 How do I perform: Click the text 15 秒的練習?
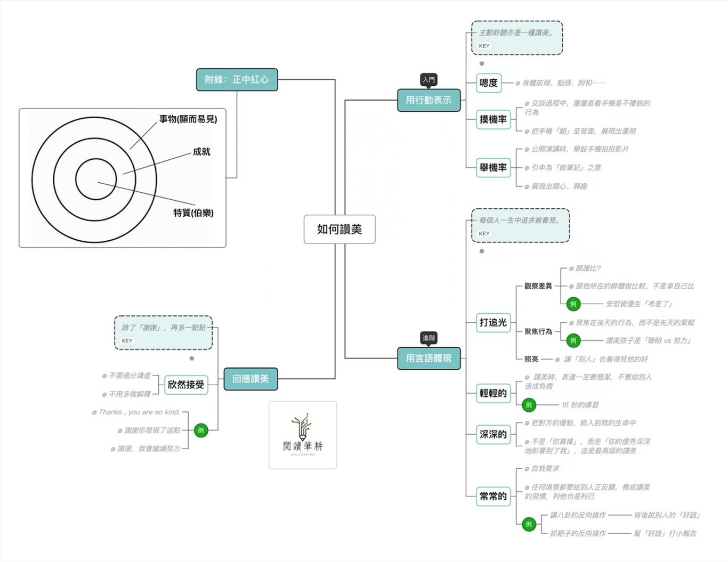580,405
